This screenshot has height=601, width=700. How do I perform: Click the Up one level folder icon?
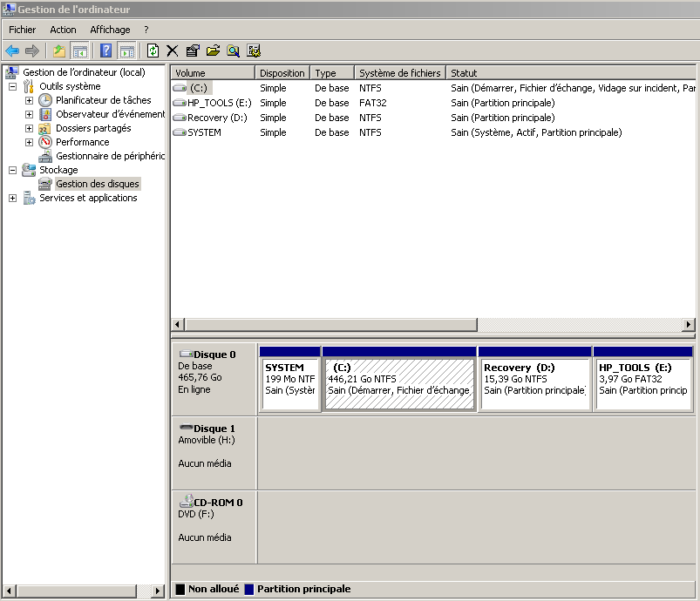(x=59, y=51)
